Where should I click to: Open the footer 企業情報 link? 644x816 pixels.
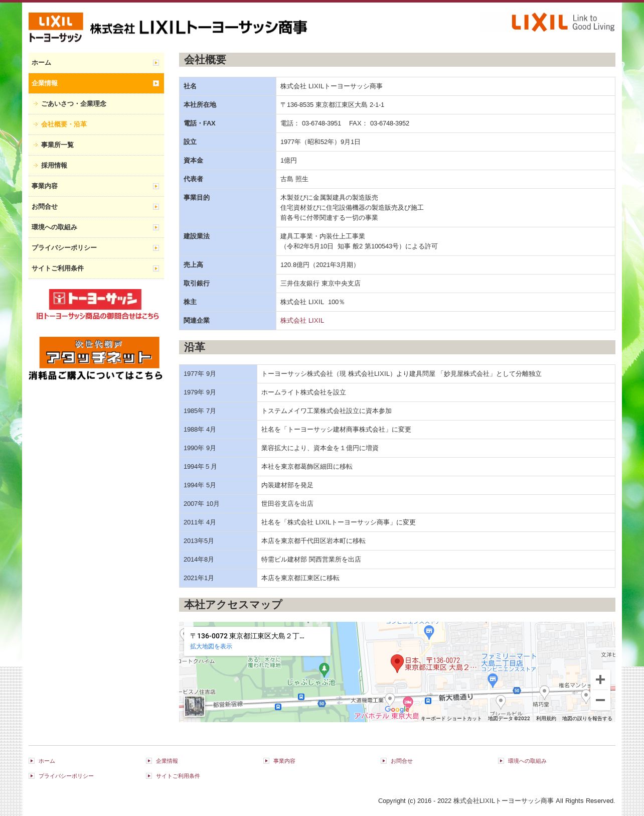tap(167, 761)
